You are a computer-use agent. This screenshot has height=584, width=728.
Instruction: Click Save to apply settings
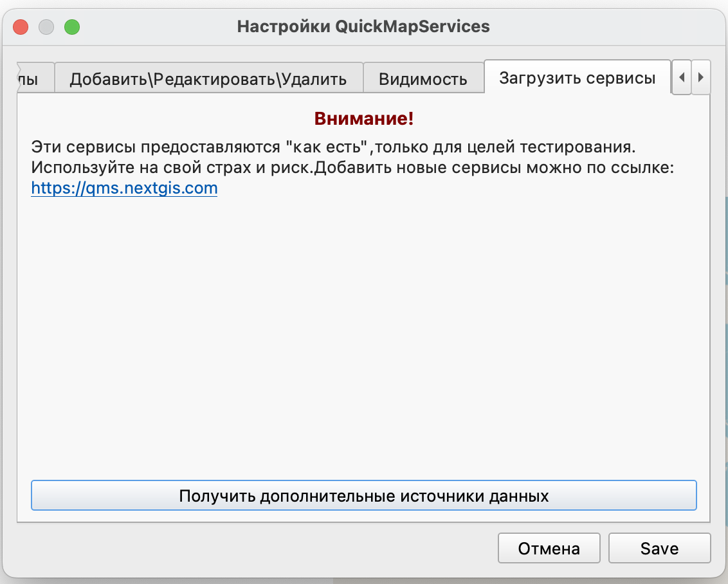click(x=659, y=549)
